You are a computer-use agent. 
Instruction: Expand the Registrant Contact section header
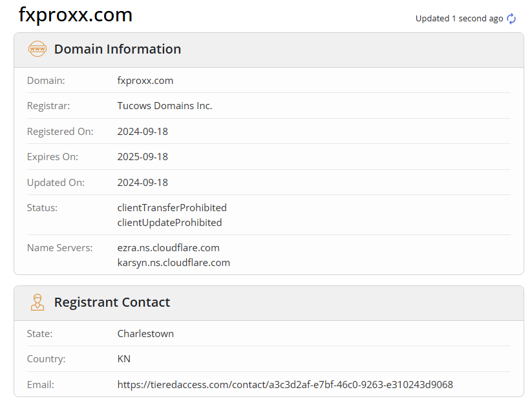(x=112, y=302)
